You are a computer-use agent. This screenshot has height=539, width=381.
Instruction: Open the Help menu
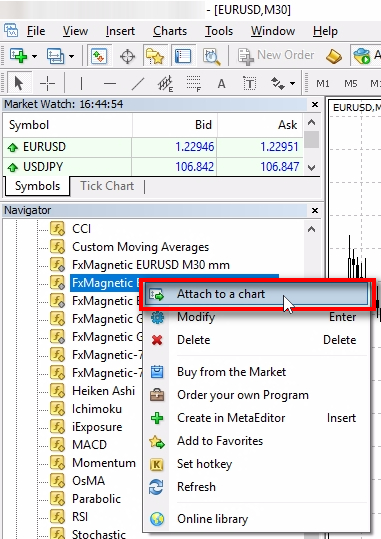pos(325,31)
